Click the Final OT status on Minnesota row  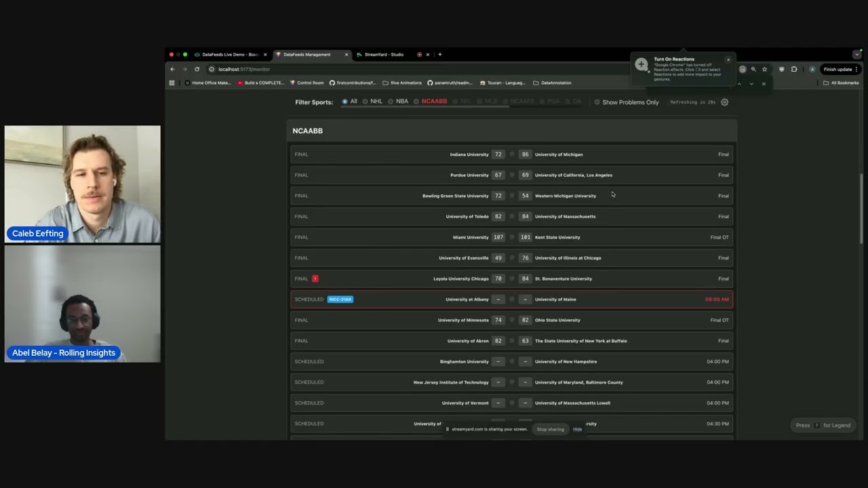pos(719,320)
